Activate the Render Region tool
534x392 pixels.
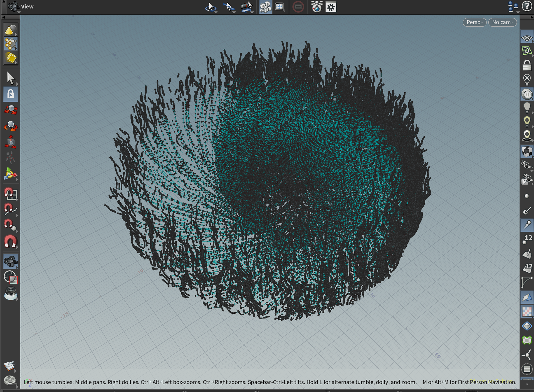click(x=11, y=277)
